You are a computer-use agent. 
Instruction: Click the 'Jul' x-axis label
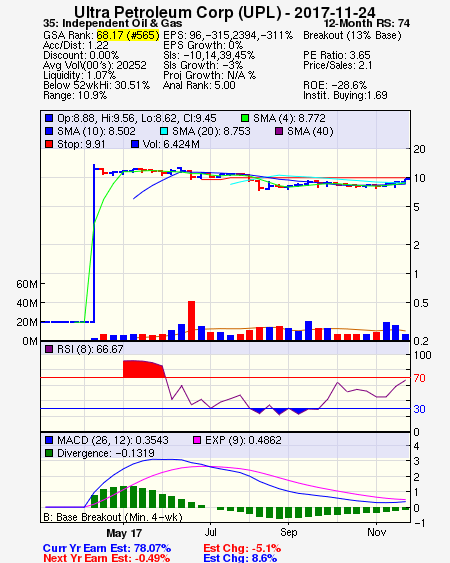pos(210,532)
